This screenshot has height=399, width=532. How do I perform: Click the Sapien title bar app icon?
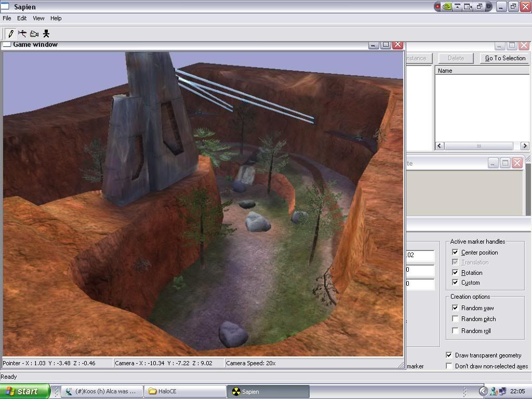(x=5, y=6)
